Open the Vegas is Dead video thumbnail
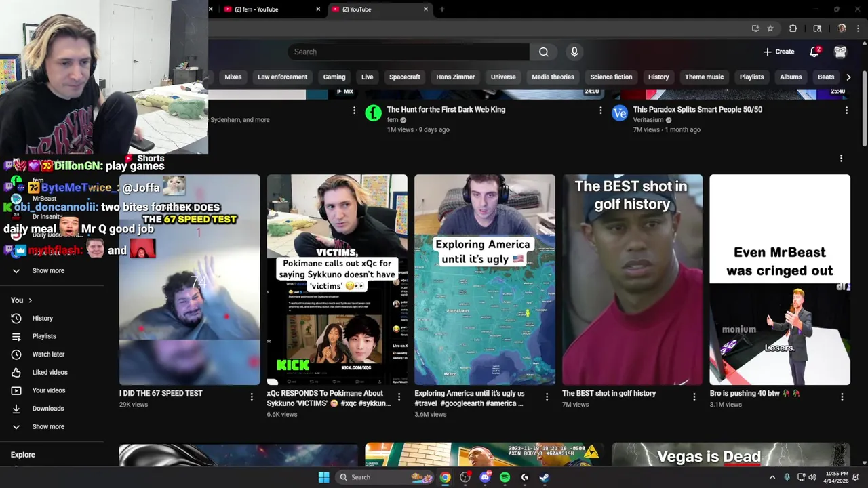Screen dimensions: 868x488 730,454
